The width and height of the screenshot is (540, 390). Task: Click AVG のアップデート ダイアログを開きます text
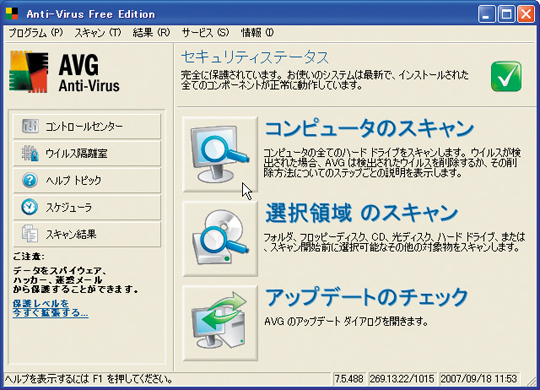tap(346, 322)
